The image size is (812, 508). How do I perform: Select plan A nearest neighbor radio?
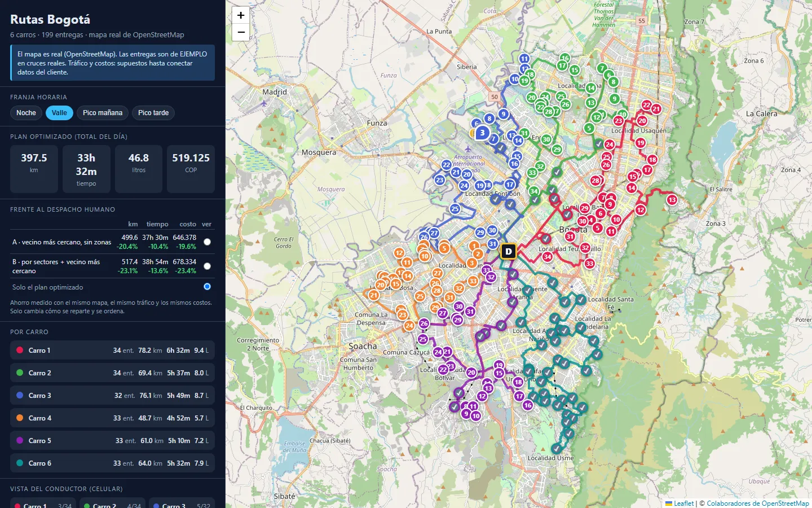[x=207, y=242]
